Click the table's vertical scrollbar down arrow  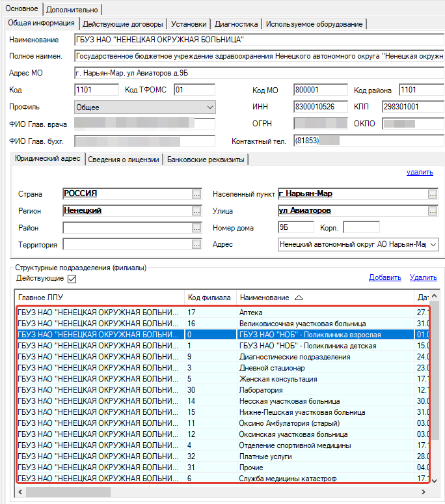pos(435,481)
